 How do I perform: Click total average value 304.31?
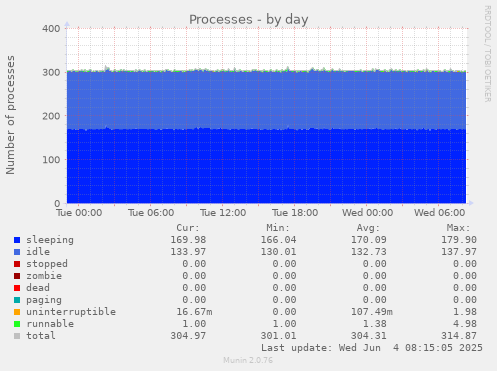[369, 336]
